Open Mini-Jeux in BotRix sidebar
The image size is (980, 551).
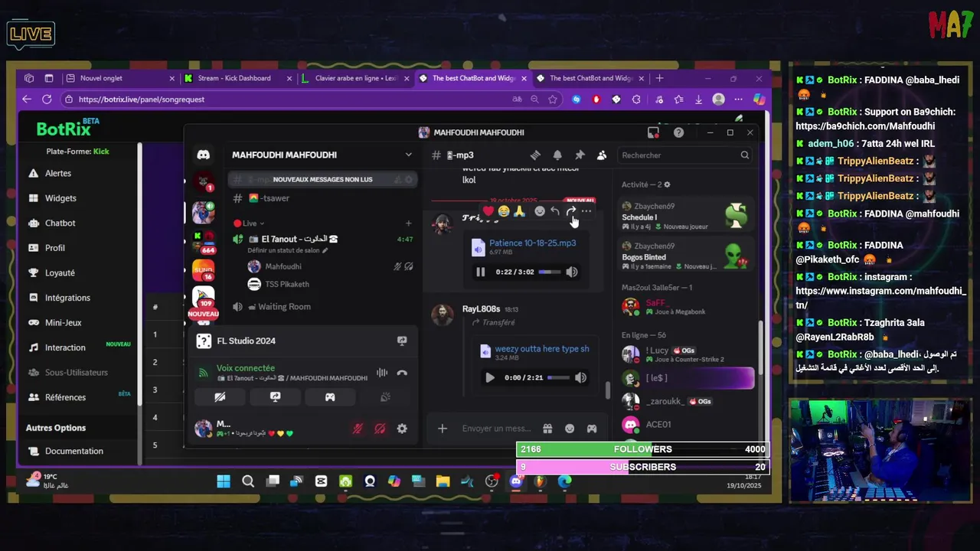point(63,323)
